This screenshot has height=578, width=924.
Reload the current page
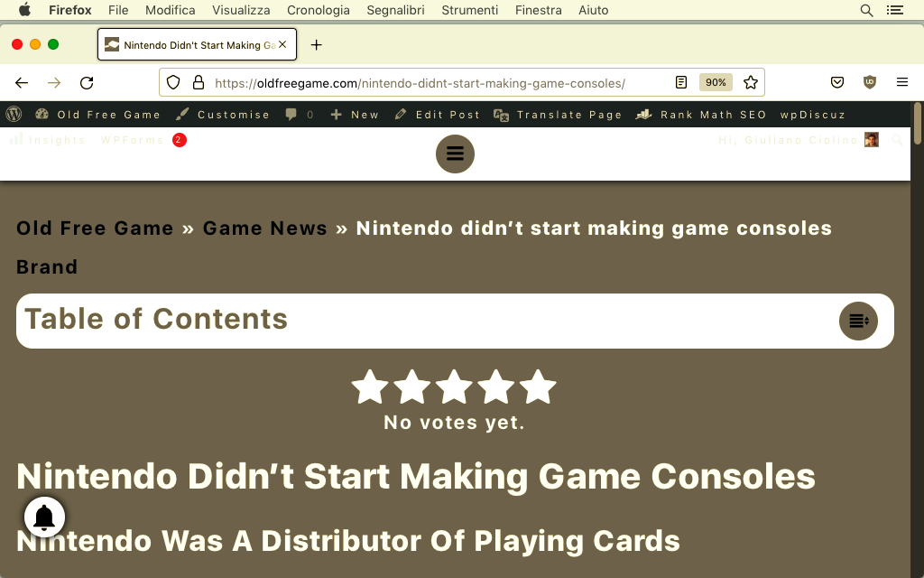(87, 82)
